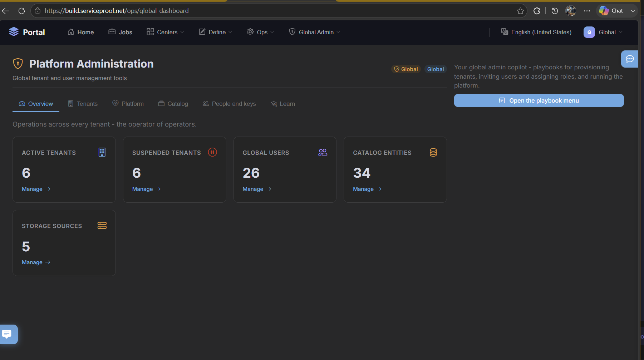Expand the Ops dropdown menu
Viewport: 644px width, 360px height.
point(260,32)
